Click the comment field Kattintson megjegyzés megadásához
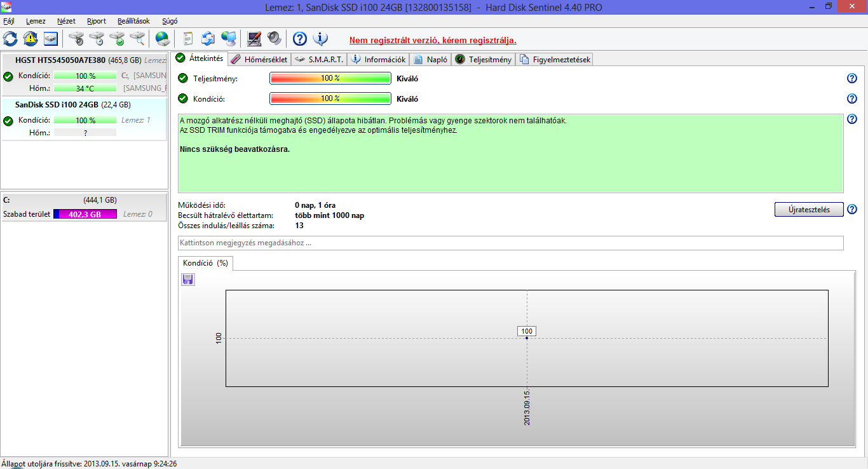Image resolution: width=868 pixels, height=469 pixels. tap(511, 243)
